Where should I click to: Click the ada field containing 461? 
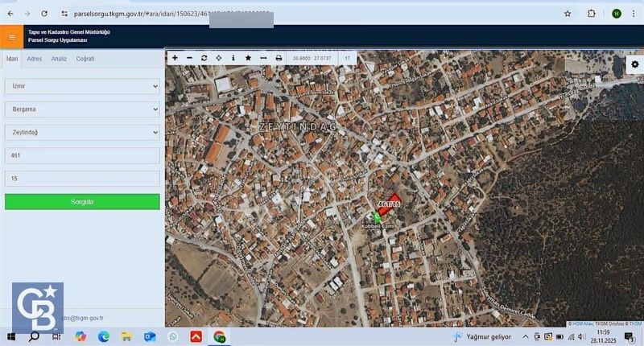coord(82,155)
